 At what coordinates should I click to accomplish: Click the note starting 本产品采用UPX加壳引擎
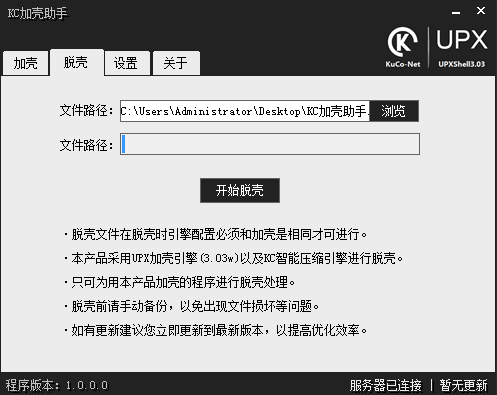(x=233, y=258)
